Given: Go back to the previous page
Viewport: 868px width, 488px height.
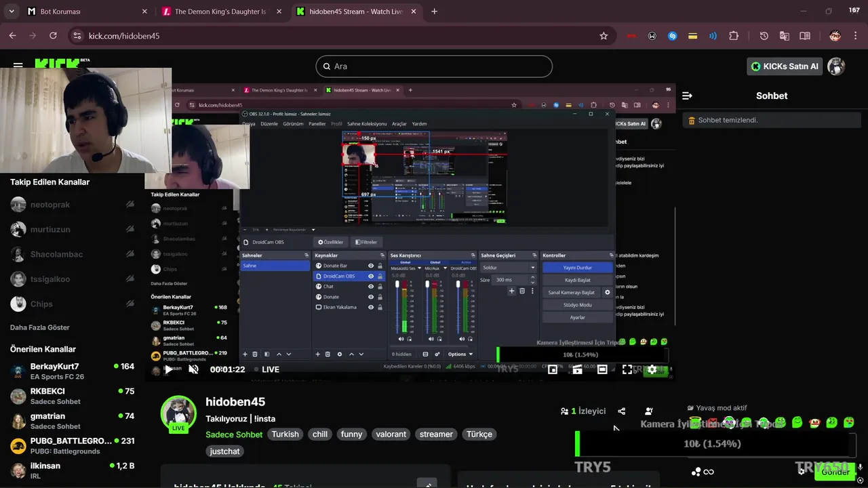Looking at the screenshot, I should [x=12, y=36].
